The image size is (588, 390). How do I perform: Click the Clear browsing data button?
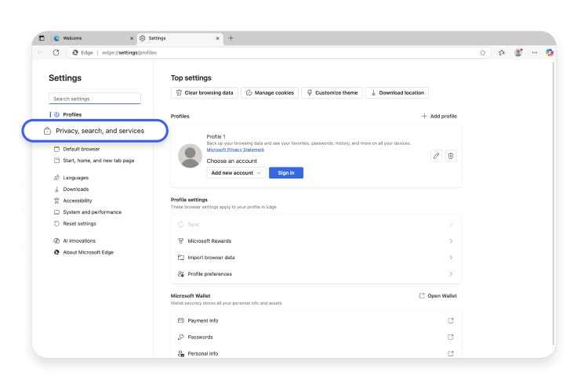(204, 92)
